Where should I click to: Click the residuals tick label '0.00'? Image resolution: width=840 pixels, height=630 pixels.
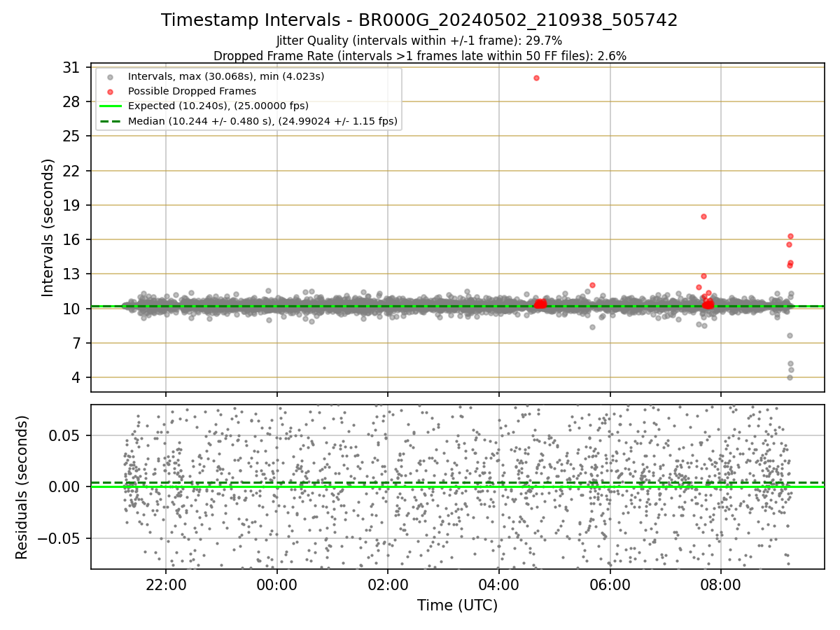[65, 486]
